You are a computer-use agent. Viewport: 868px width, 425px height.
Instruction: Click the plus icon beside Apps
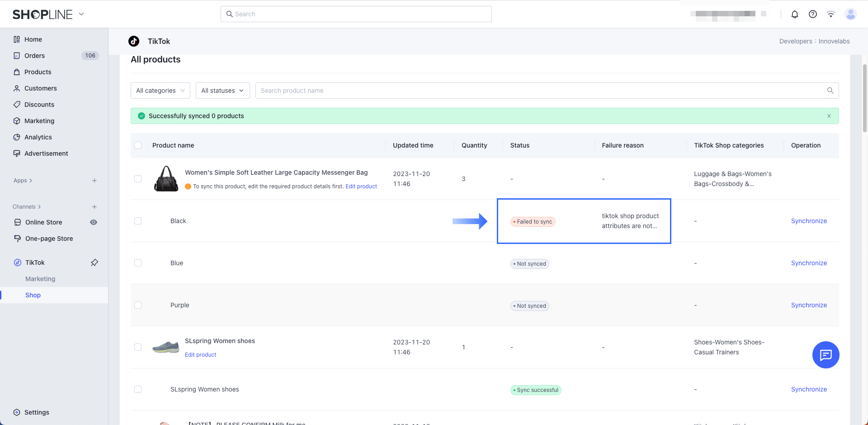(94, 181)
